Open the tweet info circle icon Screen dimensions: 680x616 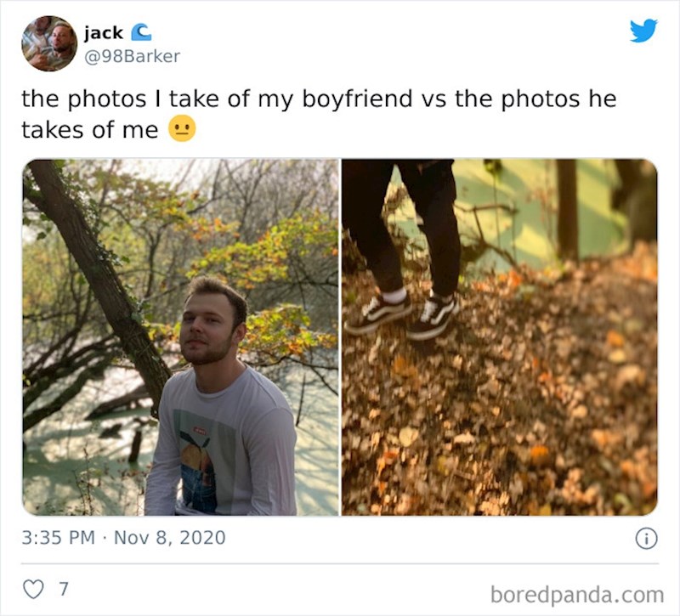646,538
